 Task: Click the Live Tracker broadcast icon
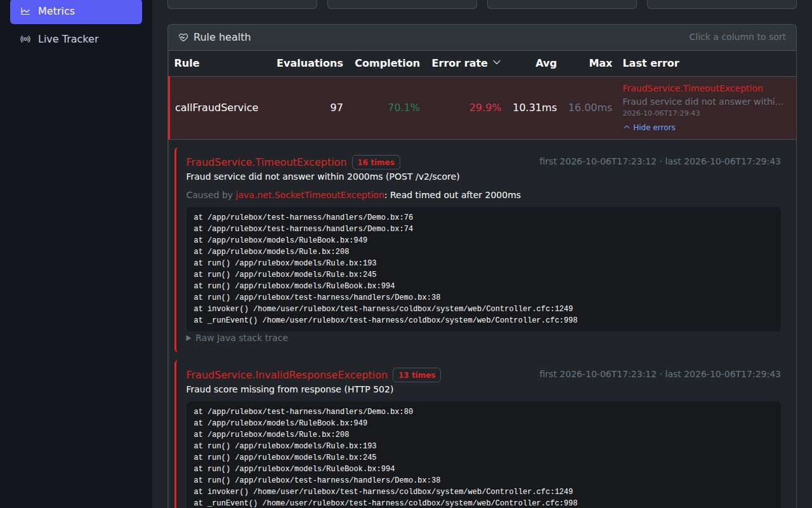[25, 39]
